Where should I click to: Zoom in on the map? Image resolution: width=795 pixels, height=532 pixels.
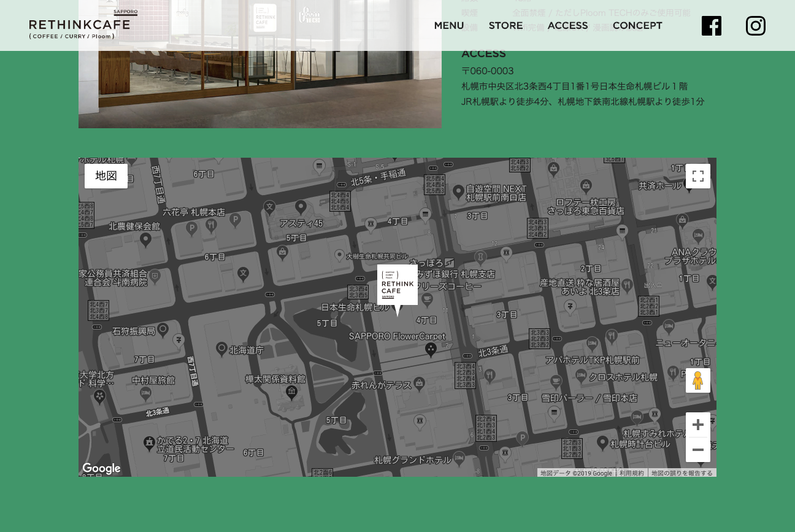[x=698, y=425]
